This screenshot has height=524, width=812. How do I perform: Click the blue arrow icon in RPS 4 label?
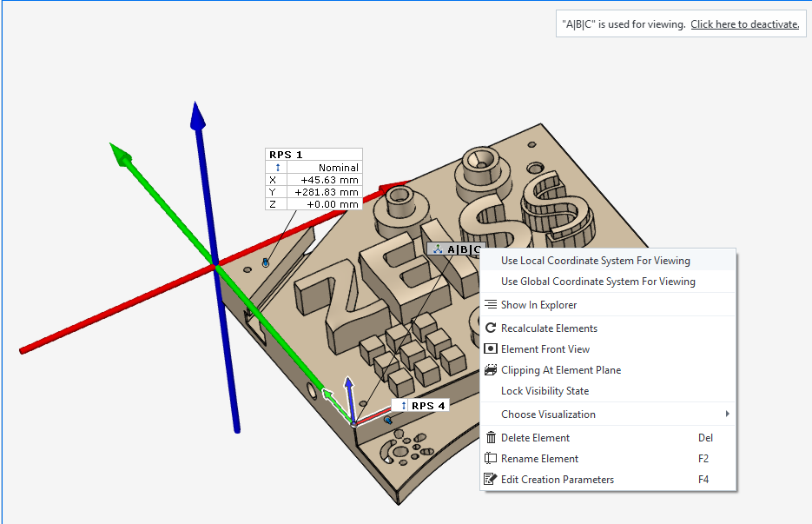[403, 406]
